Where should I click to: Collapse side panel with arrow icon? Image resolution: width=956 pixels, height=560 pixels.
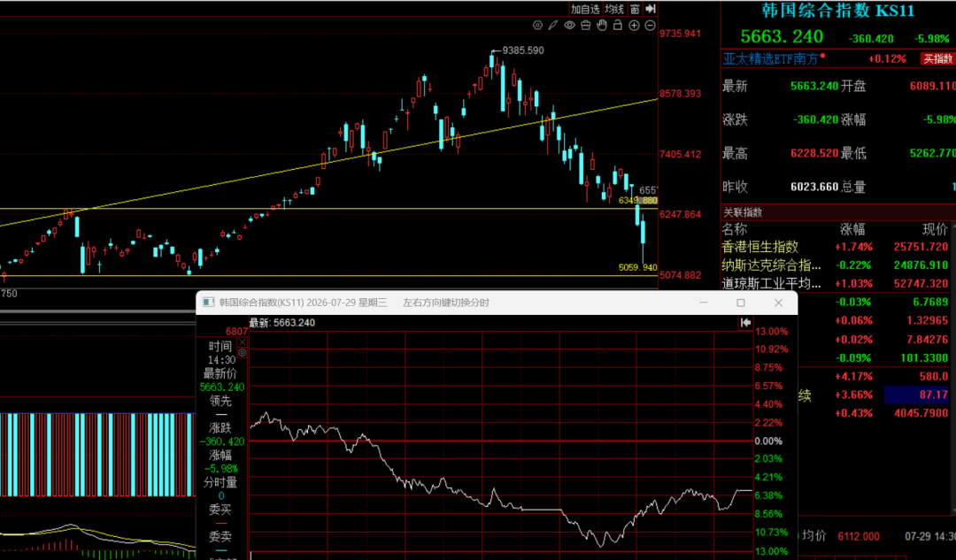651,9
